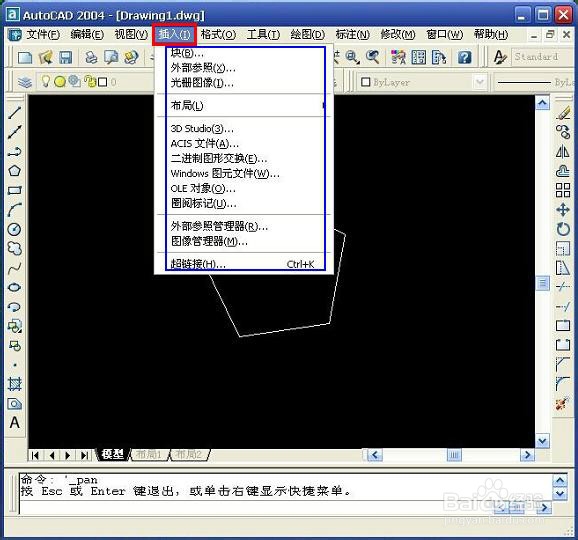This screenshot has height=540, width=578.
Task: Choose 块(B)... from insert menu
Action: [x=244, y=53]
